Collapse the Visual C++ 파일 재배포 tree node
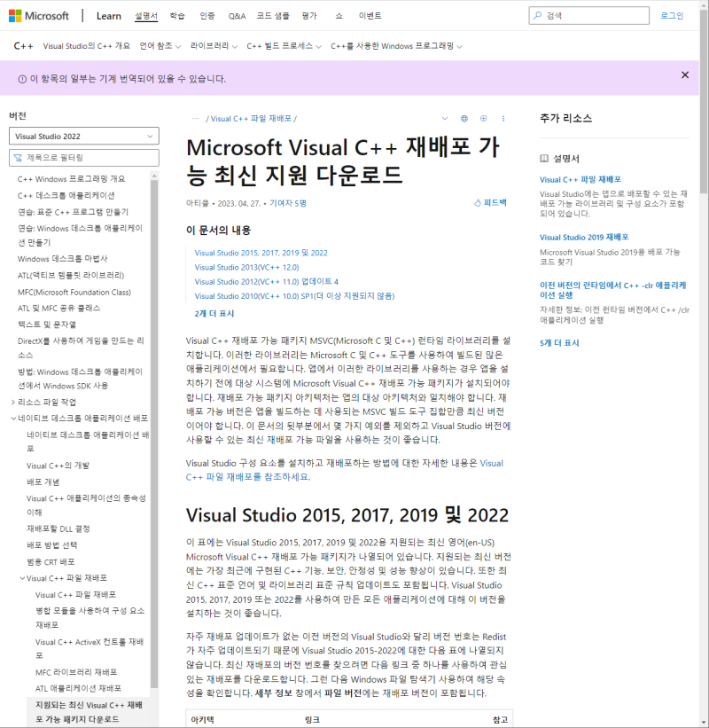Image resolution: width=709 pixels, height=728 pixels. 22,578
